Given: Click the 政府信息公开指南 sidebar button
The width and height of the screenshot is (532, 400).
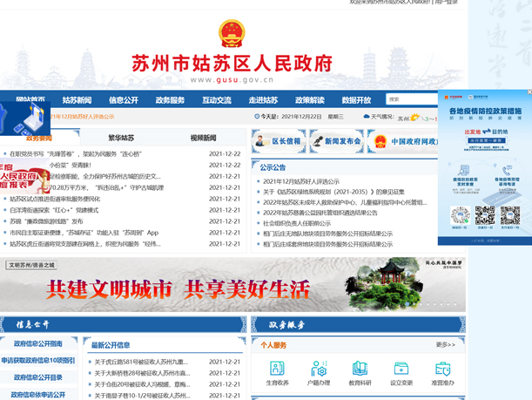Looking at the screenshot, I should point(38,343).
